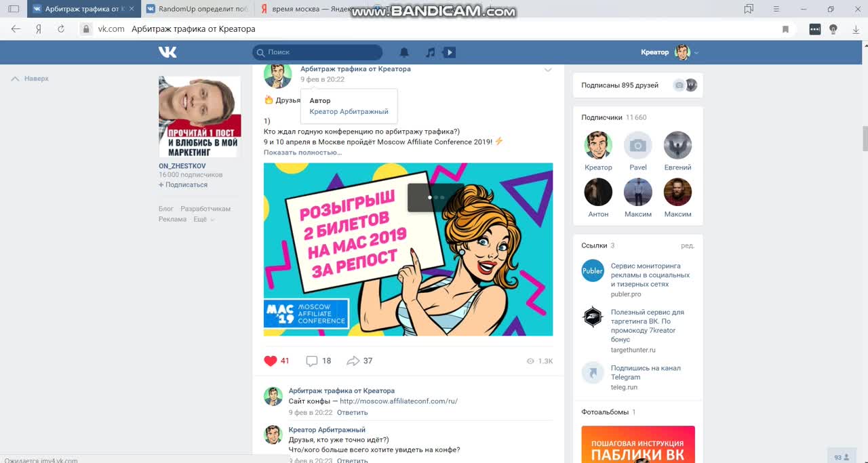Open the Подпишись на канал Telegram link
Screen dimensions: 868x463
point(646,373)
